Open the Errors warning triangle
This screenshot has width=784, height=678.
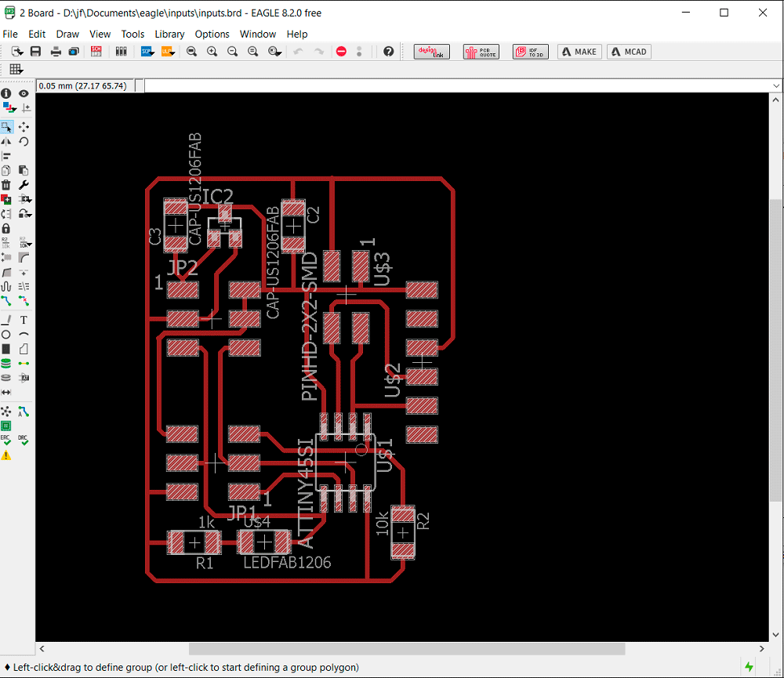pyautogui.click(x=6, y=455)
